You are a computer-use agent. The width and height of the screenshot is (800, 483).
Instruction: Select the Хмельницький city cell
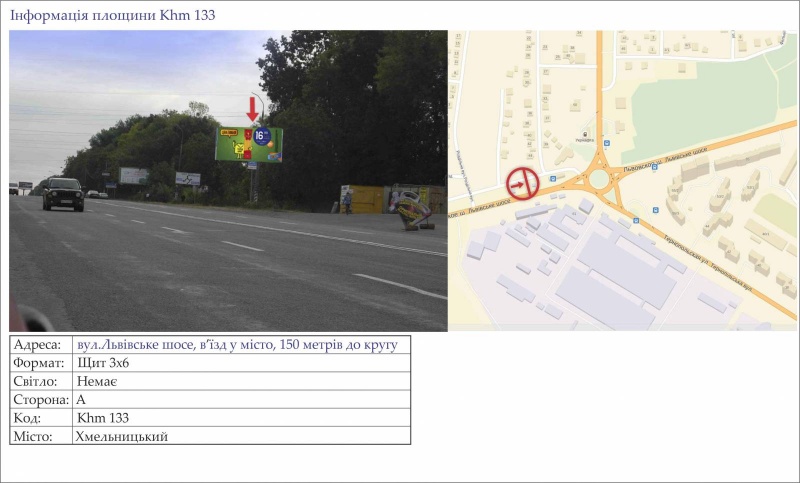point(241,437)
